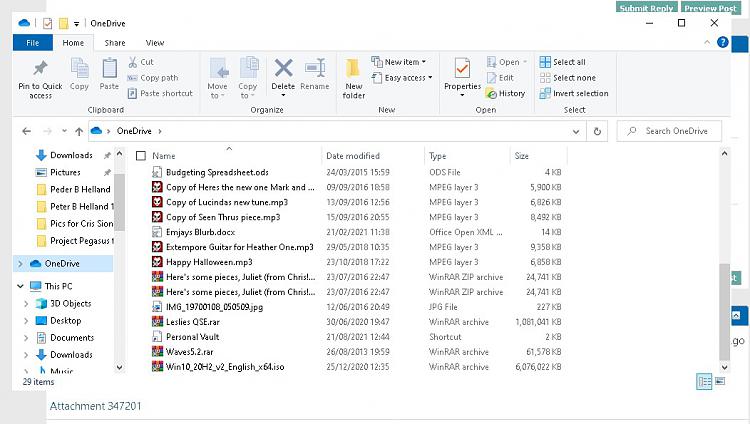The image size is (750, 424).
Task: Switch to the Home ribbon tab
Action: pyautogui.click(x=73, y=43)
